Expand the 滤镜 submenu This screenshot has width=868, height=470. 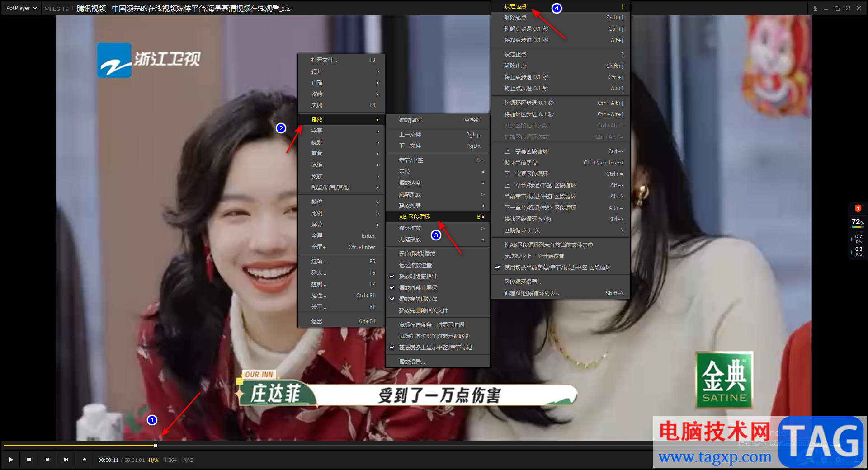pos(341,164)
